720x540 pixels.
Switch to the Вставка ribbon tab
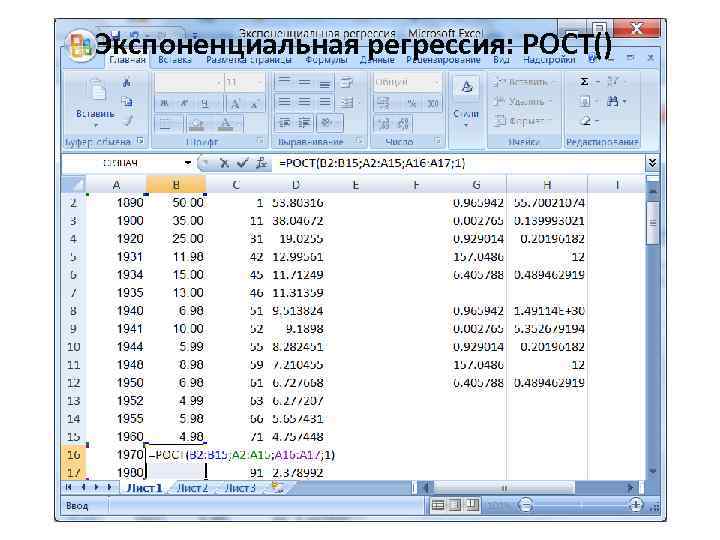tap(174, 60)
